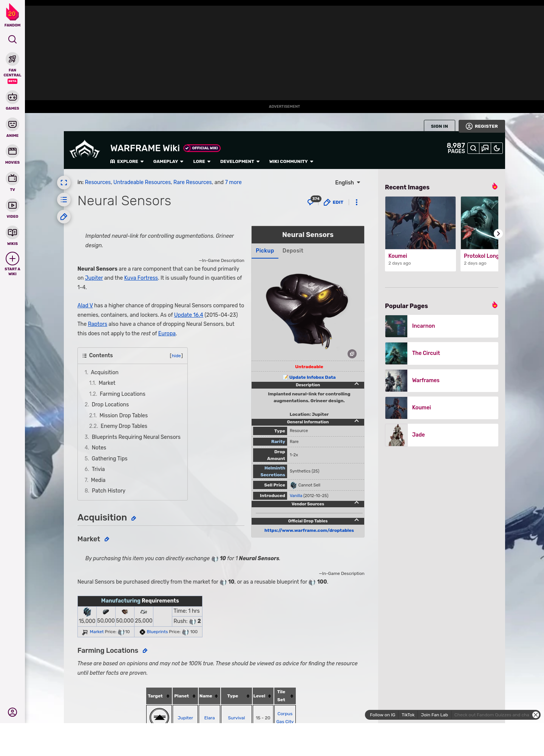Show the 7 more categories link
The height and width of the screenshot is (756, 544).
[233, 182]
